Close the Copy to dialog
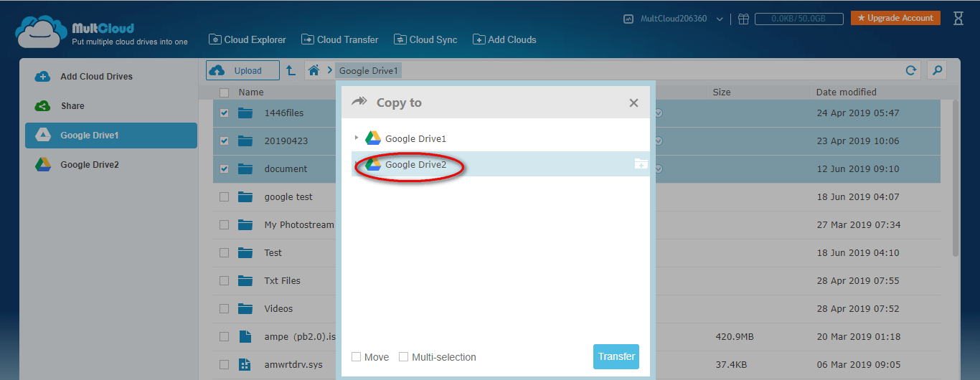Image resolution: width=980 pixels, height=380 pixels. point(633,103)
